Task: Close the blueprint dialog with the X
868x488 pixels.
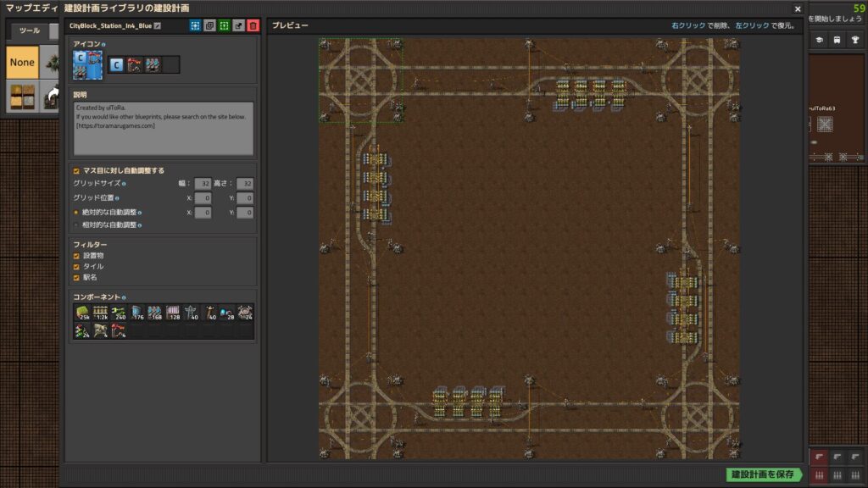Action: coord(798,8)
